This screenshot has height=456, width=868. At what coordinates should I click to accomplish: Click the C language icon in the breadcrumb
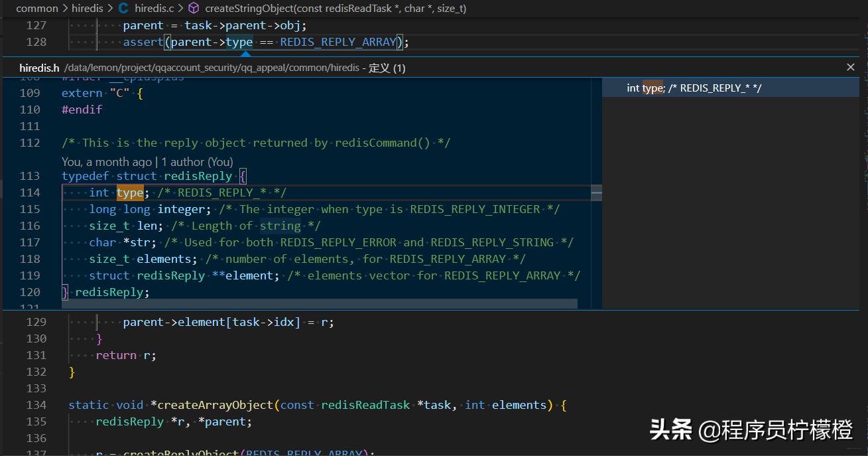[x=123, y=9]
